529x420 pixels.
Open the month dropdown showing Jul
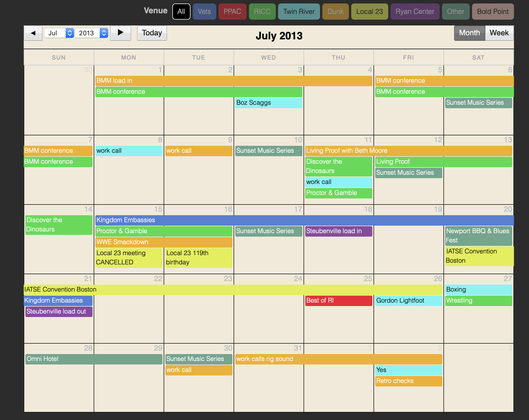[x=59, y=33]
